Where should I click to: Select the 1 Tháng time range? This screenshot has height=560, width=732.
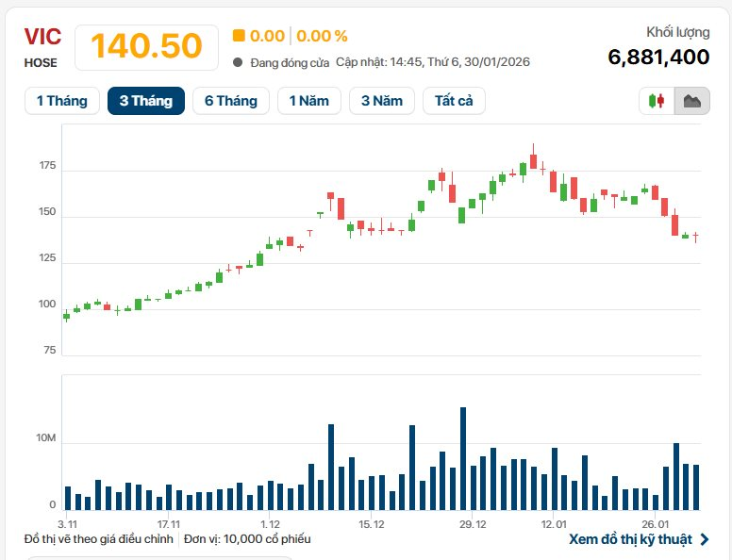tap(61, 101)
